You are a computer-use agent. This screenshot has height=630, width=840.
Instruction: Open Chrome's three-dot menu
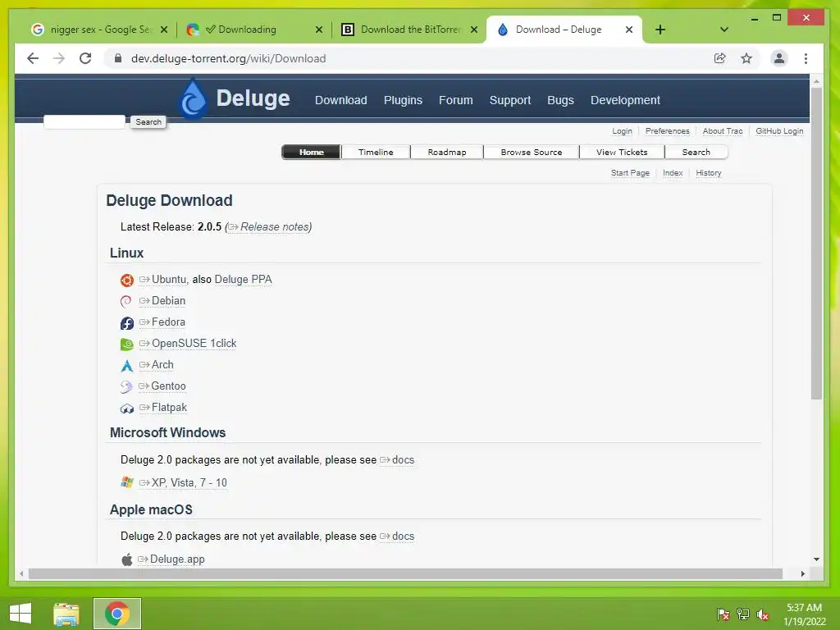[x=806, y=58]
